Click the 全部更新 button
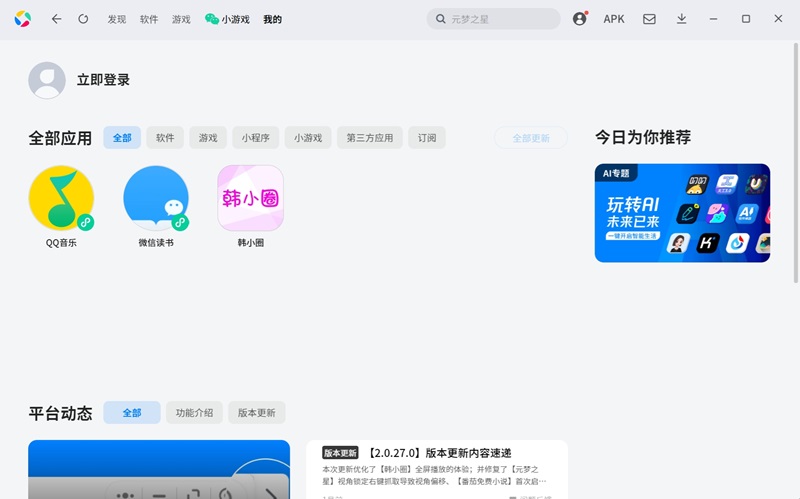Image resolution: width=800 pixels, height=499 pixels. pos(531,138)
